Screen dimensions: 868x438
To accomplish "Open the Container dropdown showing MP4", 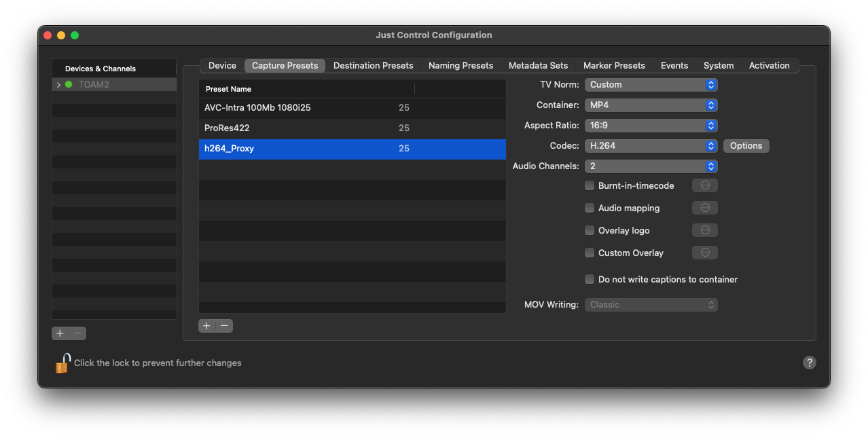I will pos(651,105).
